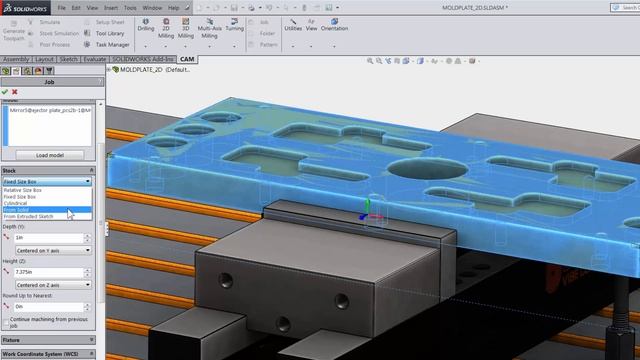Accept the Job with green checkmark
Viewport: 640px width, 360px height.
point(5,92)
